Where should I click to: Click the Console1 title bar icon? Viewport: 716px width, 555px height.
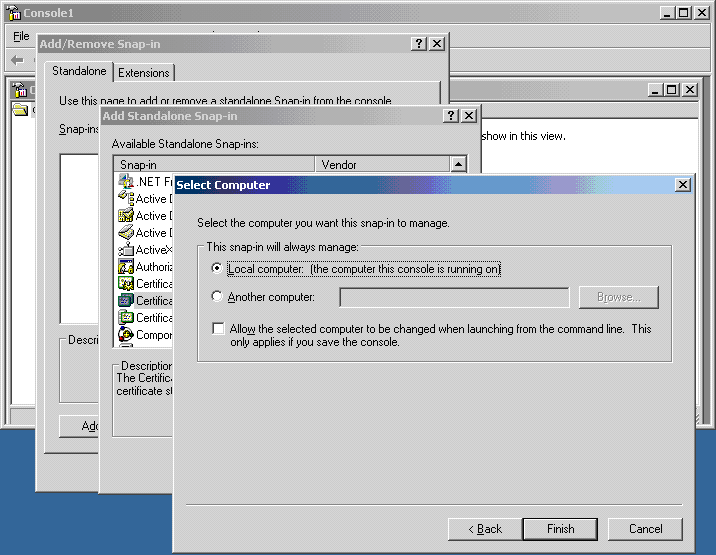click(14, 13)
